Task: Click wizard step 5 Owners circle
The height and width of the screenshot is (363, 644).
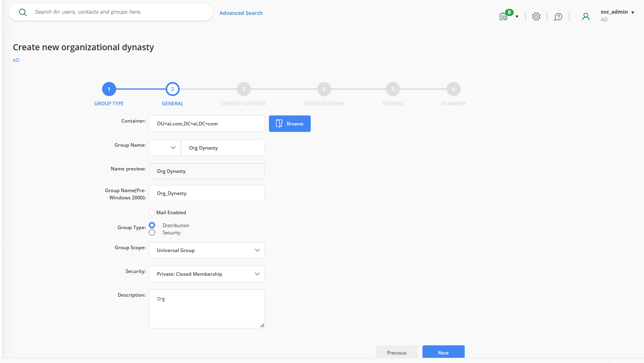Action: pos(392,89)
